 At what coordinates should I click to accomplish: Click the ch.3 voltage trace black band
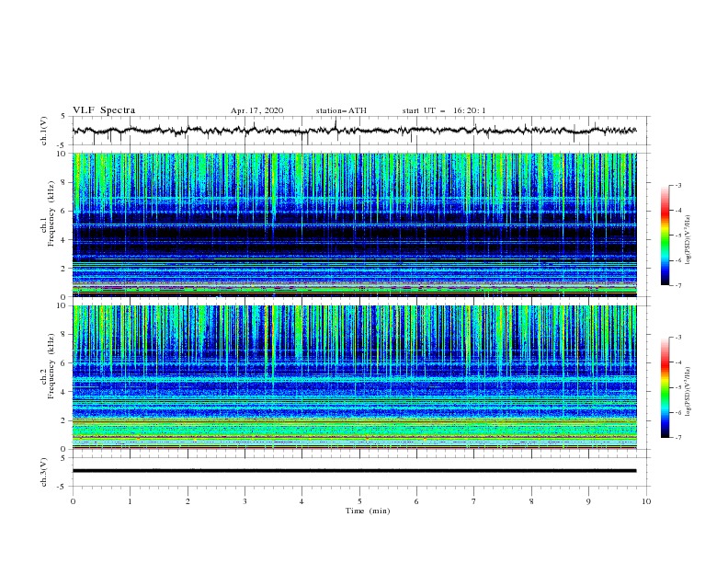tap(354, 471)
